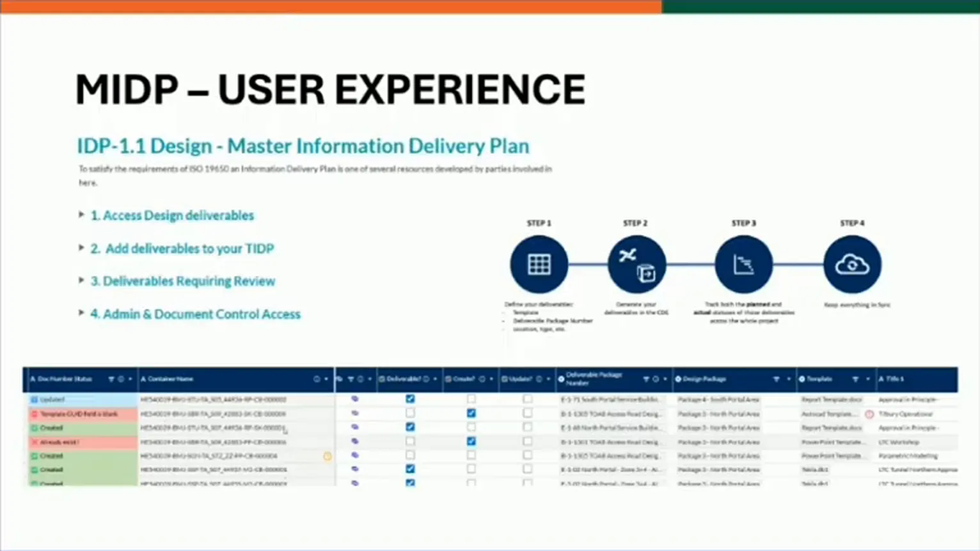Select Package 4 - South Portal Area cell
The image size is (980, 551).
pyautogui.click(x=718, y=400)
